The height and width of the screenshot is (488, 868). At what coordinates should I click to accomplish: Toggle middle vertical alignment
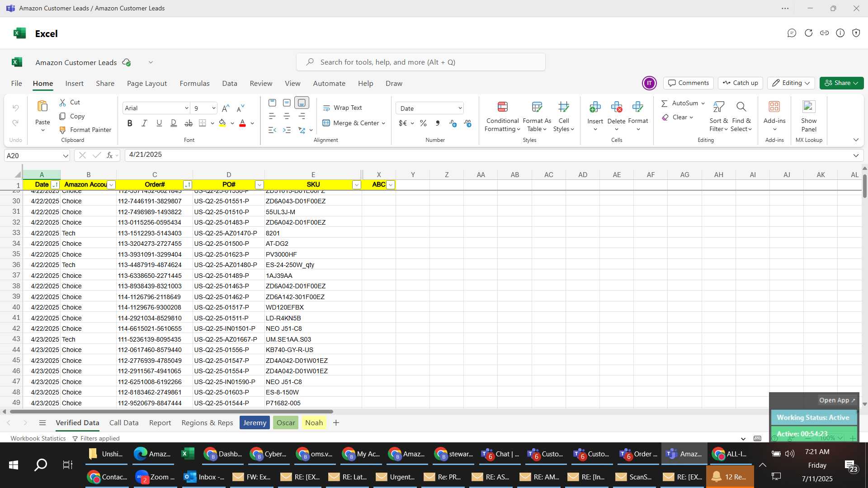(x=287, y=103)
